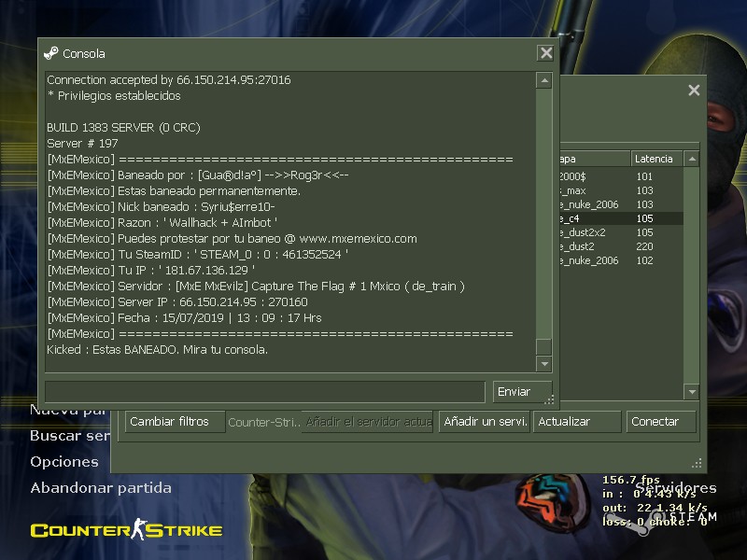Viewport: 747px width, 560px height.
Task: Click the '* Privilegios establecidos' console line
Action: [114, 96]
